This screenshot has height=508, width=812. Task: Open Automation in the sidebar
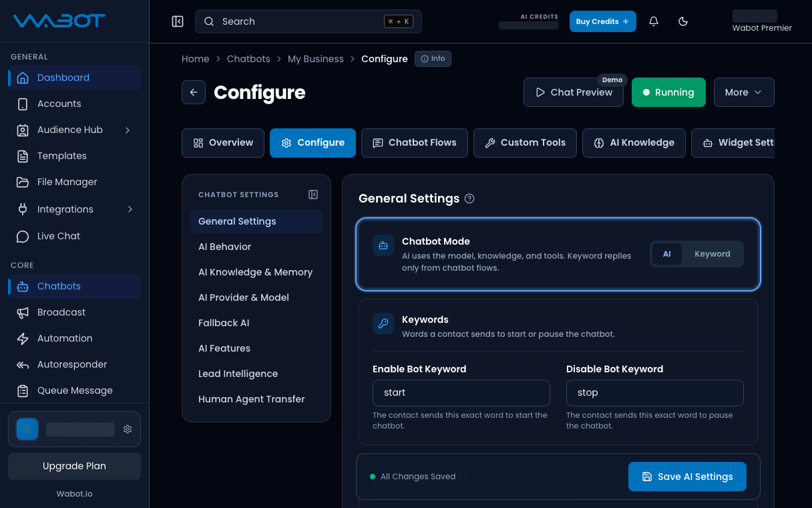[x=74, y=338]
